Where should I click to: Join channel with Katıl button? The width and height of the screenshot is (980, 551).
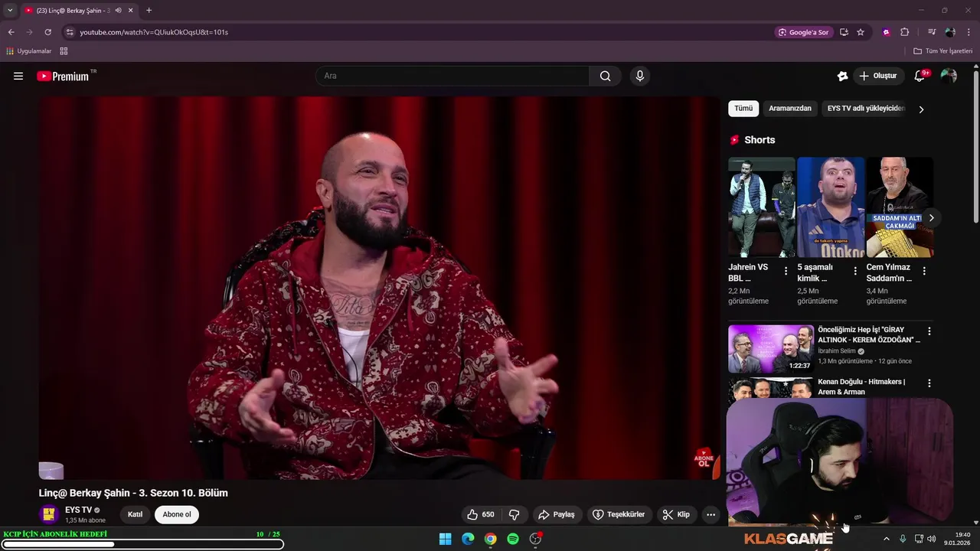135,514
